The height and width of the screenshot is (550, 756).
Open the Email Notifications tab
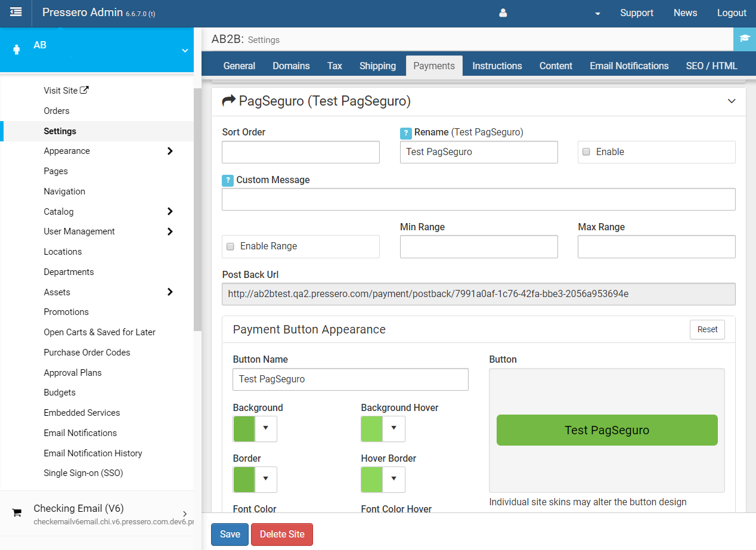tap(629, 66)
